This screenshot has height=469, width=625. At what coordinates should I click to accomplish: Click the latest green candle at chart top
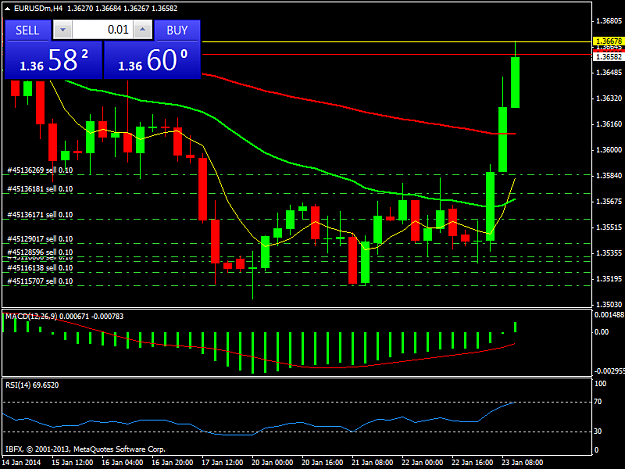pos(515,82)
